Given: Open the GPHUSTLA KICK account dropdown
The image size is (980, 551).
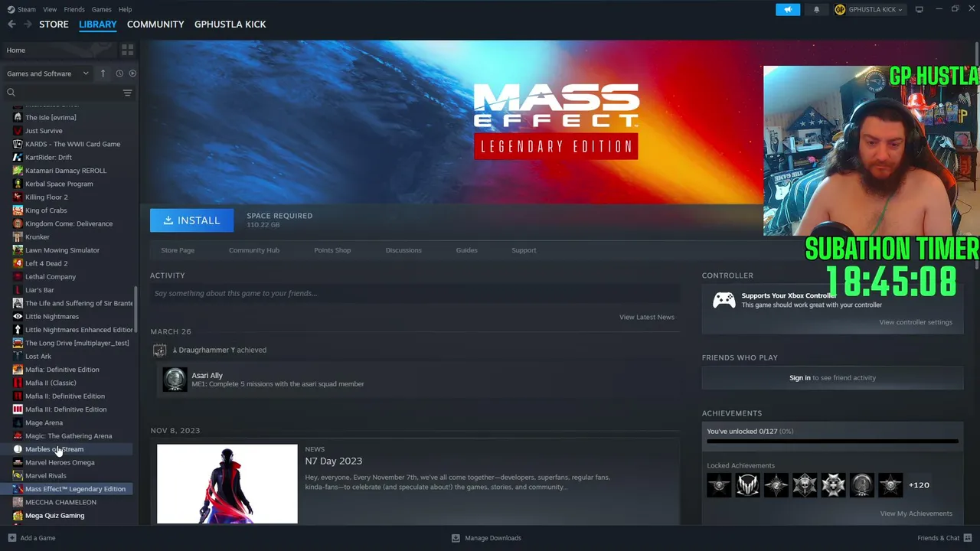Looking at the screenshot, I should point(869,9).
